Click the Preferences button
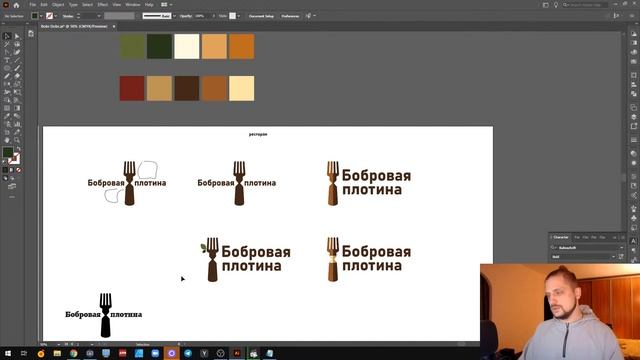This screenshot has width=640, height=360. tap(290, 16)
